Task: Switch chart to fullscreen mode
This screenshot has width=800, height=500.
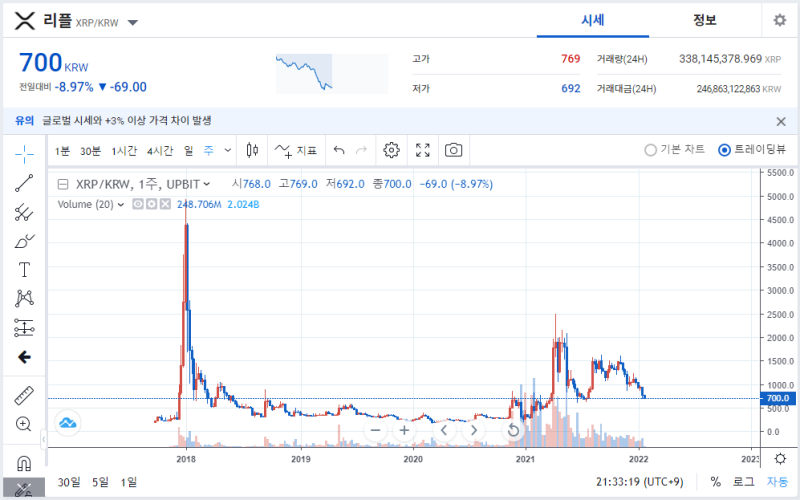Action: 422,150
